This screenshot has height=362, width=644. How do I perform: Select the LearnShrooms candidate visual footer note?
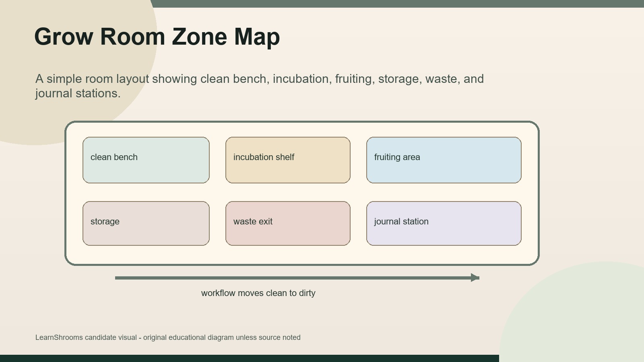point(168,337)
